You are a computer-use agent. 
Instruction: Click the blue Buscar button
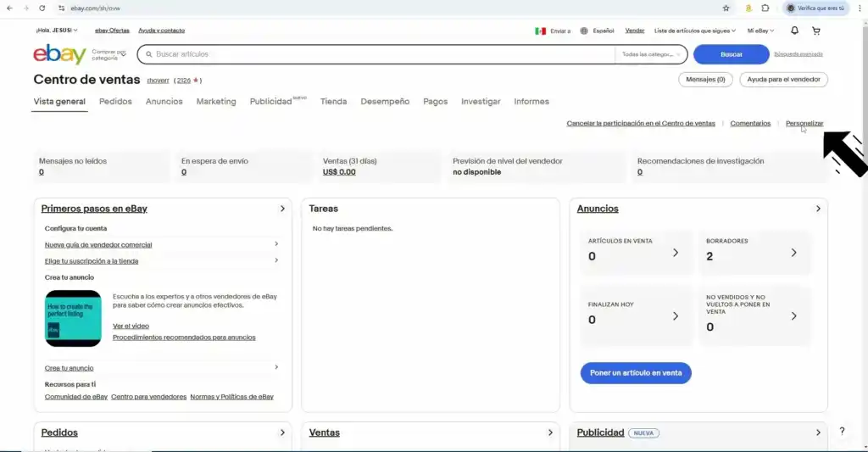[x=732, y=54]
